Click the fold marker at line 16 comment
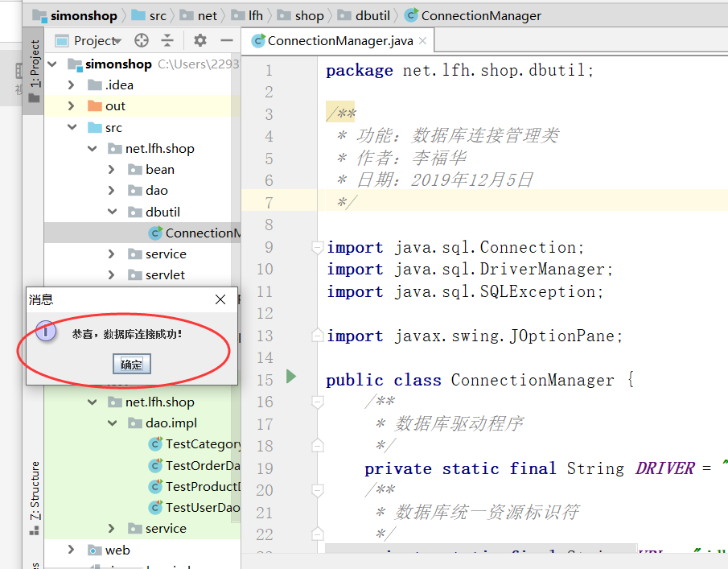Screen dimensions: 728x569 click(318, 402)
